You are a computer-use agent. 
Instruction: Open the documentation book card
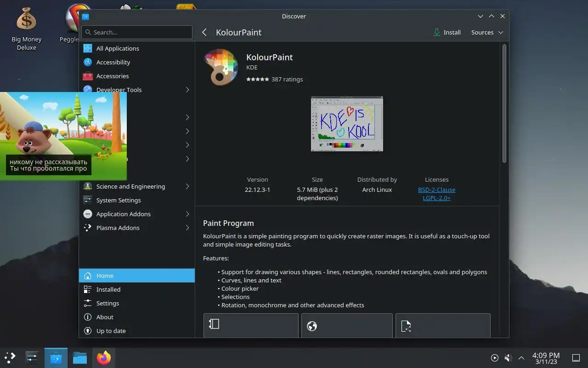pyautogui.click(x=251, y=325)
